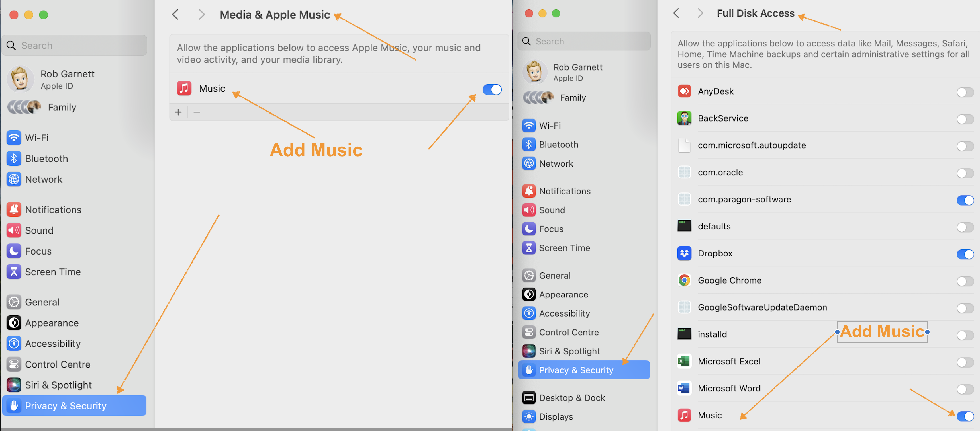This screenshot has height=431, width=980.
Task: Open Displays in right window sidebar
Action: click(x=556, y=416)
